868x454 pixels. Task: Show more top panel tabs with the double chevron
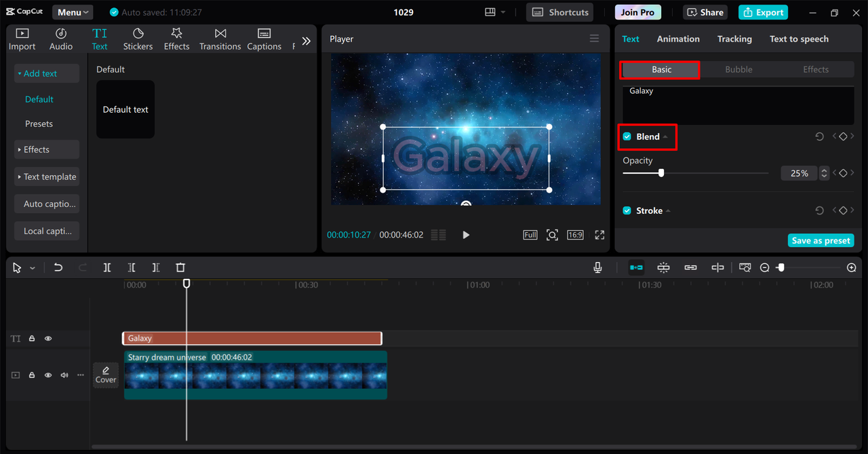(306, 41)
